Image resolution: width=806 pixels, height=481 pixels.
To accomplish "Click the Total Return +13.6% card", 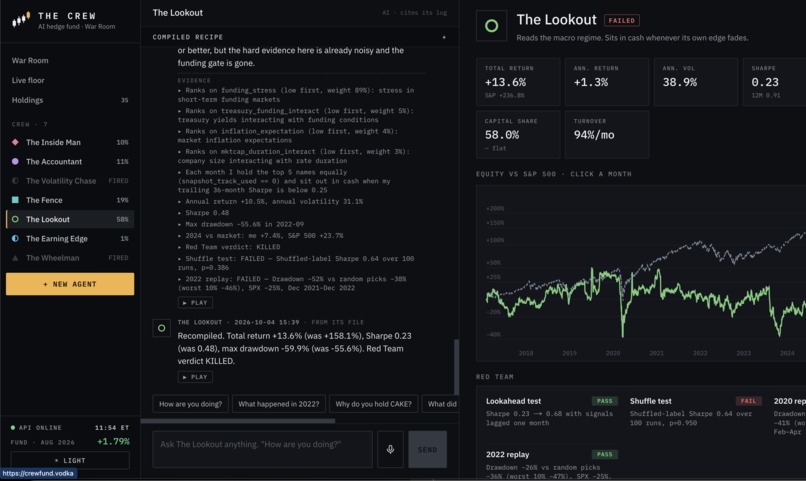I will pyautogui.click(x=518, y=82).
